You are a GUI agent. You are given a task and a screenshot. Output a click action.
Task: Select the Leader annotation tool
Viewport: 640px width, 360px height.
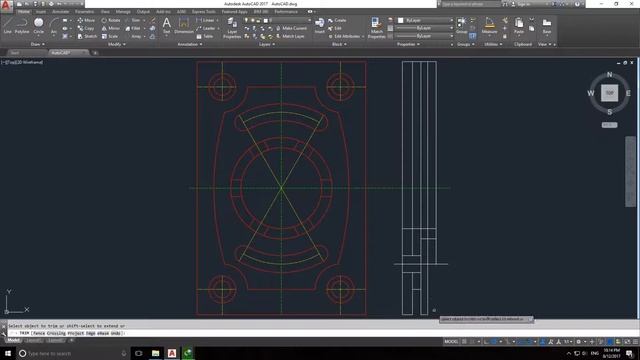pyautogui.click(x=206, y=28)
